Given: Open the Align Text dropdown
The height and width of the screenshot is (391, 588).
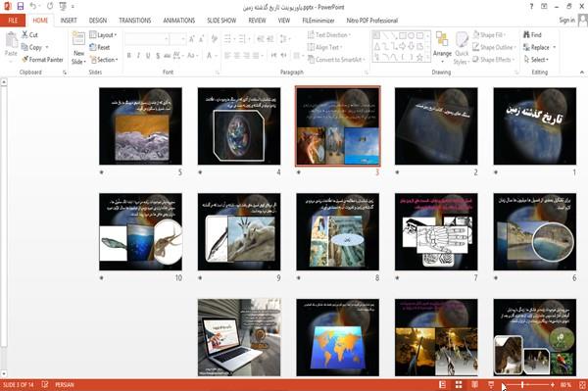Looking at the screenshot, I should pos(324,47).
